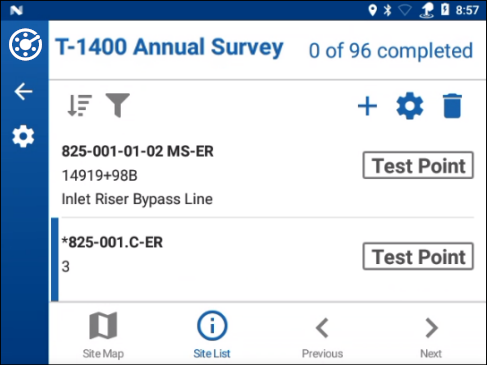
Task: Tap battery icon in status bar
Action: [445, 10]
